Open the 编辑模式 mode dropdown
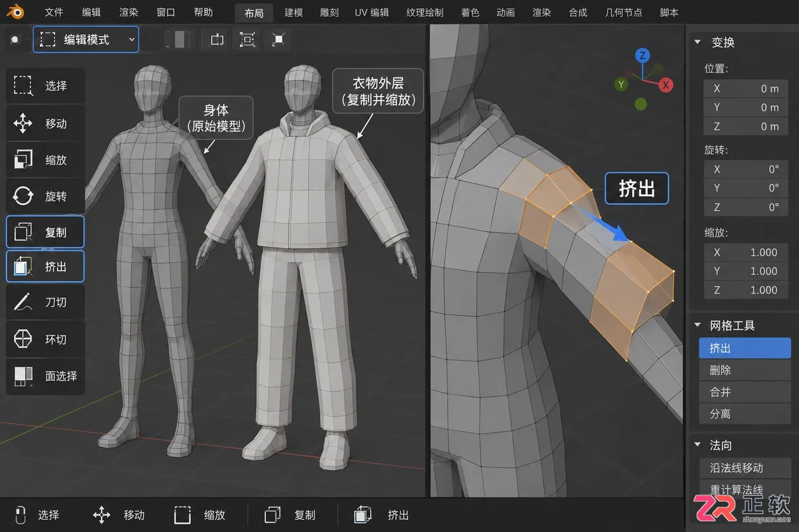This screenshot has height=532, width=799. (x=86, y=39)
